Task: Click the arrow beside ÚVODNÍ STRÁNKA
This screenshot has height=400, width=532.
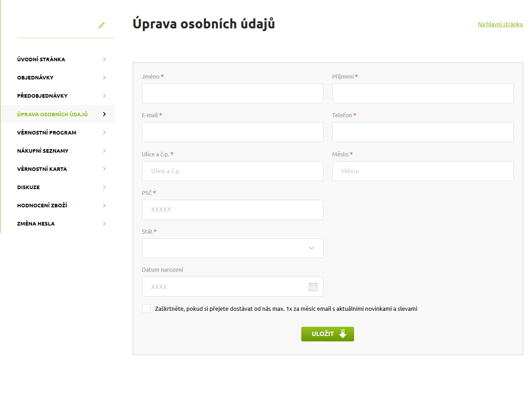Action: pyautogui.click(x=104, y=59)
